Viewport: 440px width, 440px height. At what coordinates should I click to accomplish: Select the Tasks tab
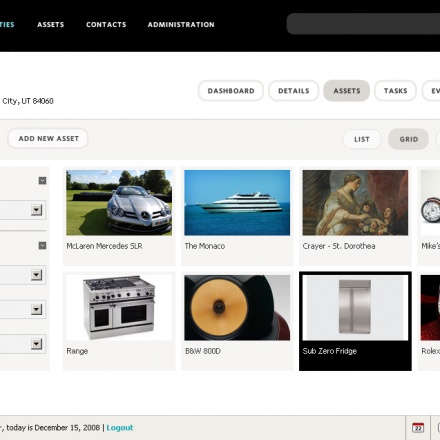[x=395, y=91]
